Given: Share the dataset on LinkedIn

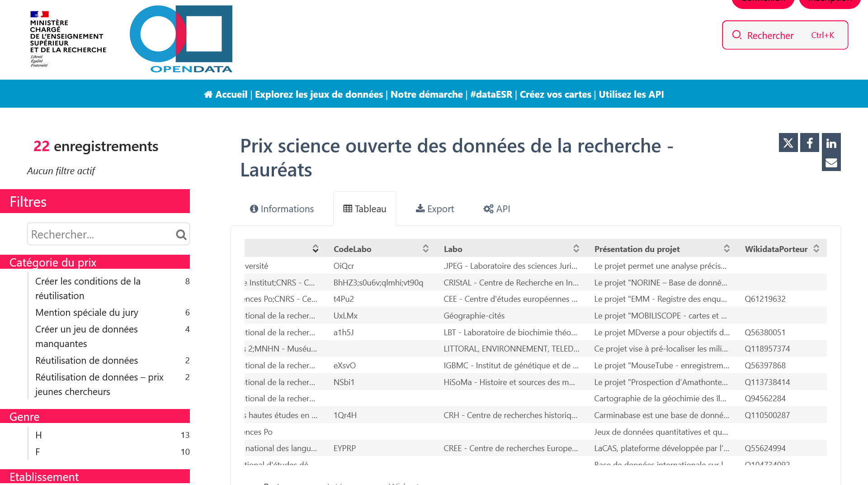Looking at the screenshot, I should (x=831, y=143).
